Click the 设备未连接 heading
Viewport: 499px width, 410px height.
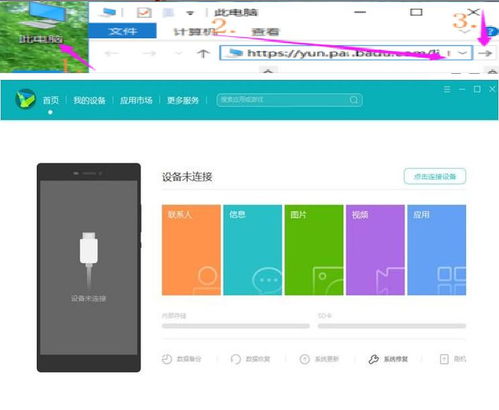coord(187,177)
